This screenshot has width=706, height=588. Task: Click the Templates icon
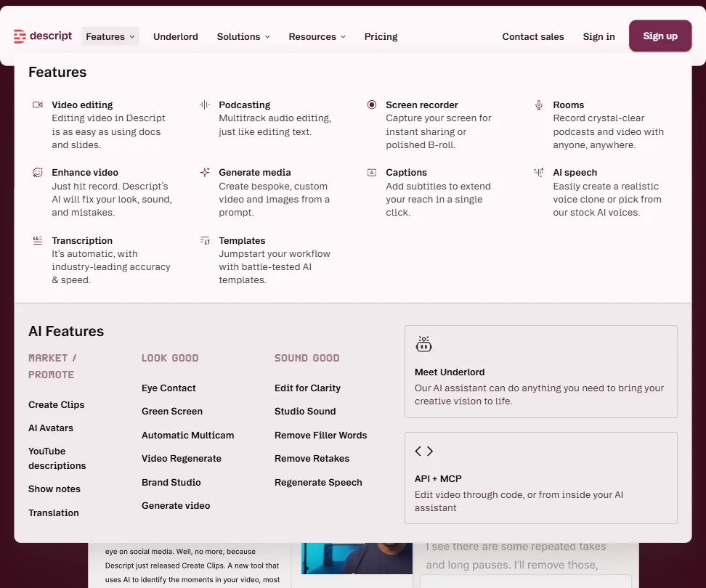(205, 241)
